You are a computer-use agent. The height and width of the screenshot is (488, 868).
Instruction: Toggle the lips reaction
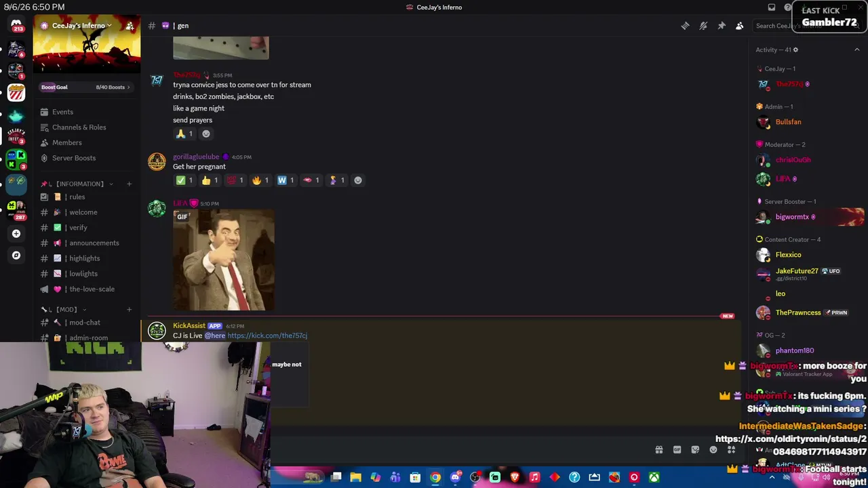point(311,180)
